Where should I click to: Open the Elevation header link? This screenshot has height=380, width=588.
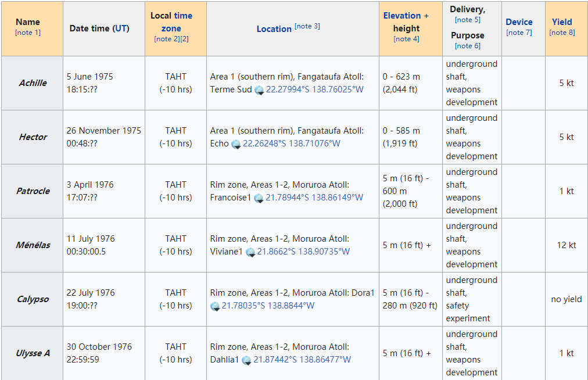pyautogui.click(x=401, y=16)
